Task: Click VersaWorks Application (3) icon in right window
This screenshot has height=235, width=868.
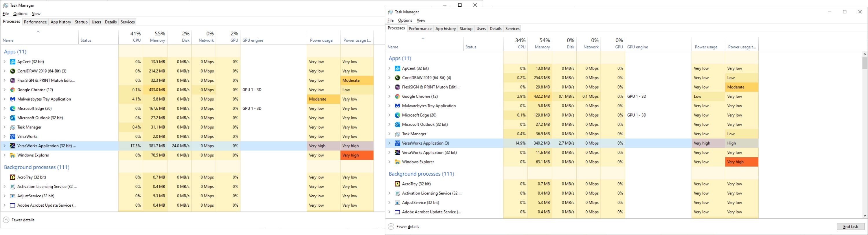Action: [x=397, y=143]
